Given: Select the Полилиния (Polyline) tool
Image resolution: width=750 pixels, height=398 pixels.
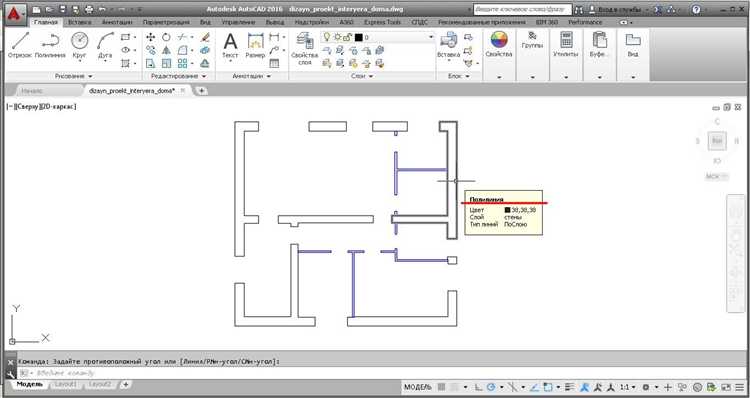Looking at the screenshot, I should pos(50,45).
